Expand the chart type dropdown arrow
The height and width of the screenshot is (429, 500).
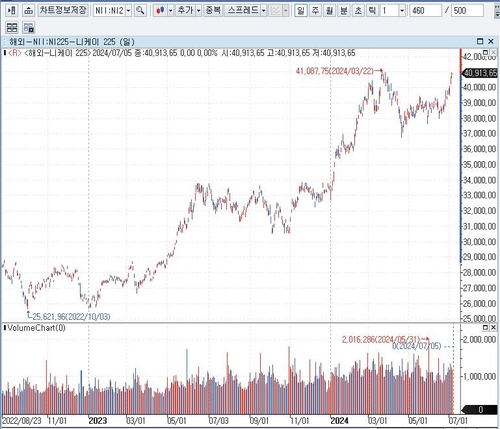(x=170, y=11)
